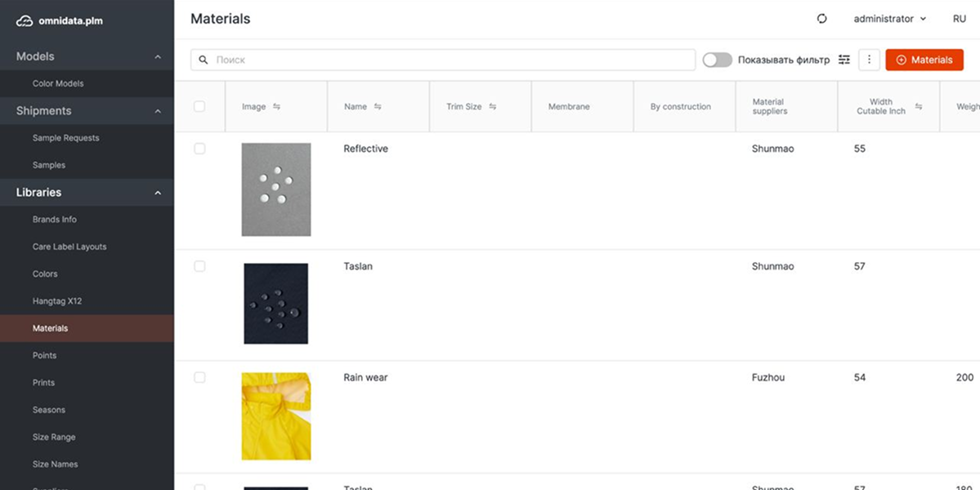Open Sample Requests in sidebar

65,138
